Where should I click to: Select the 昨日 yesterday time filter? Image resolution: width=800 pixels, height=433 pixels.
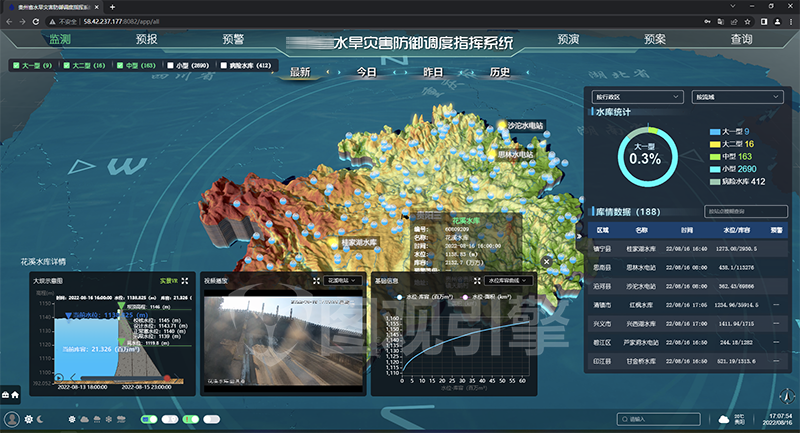coord(433,72)
